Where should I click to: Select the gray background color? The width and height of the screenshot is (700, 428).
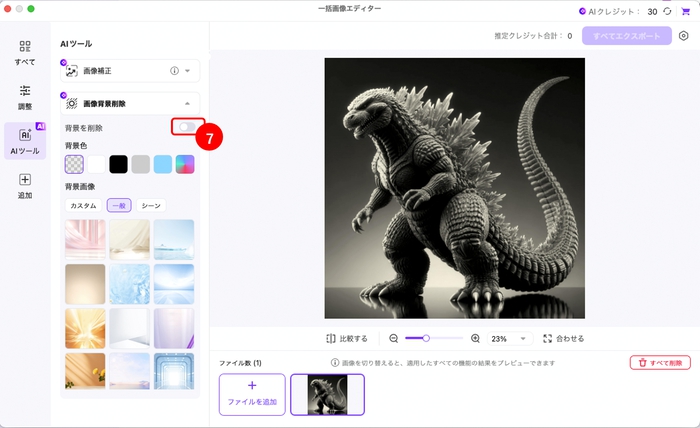tap(141, 164)
